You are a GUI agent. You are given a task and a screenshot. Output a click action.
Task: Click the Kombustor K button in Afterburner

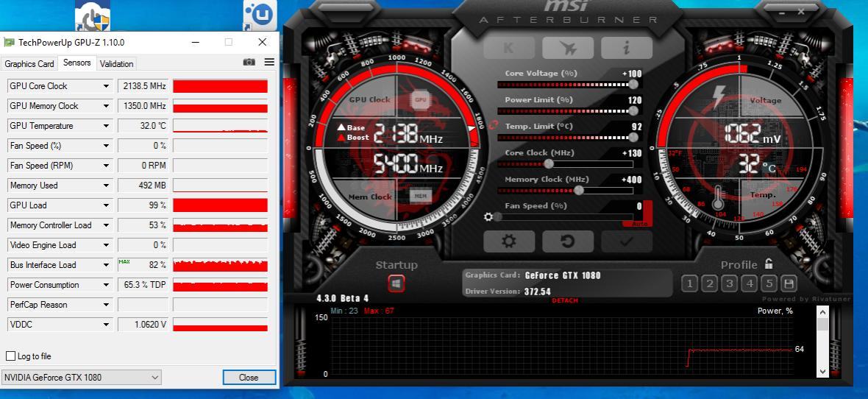pos(509,48)
